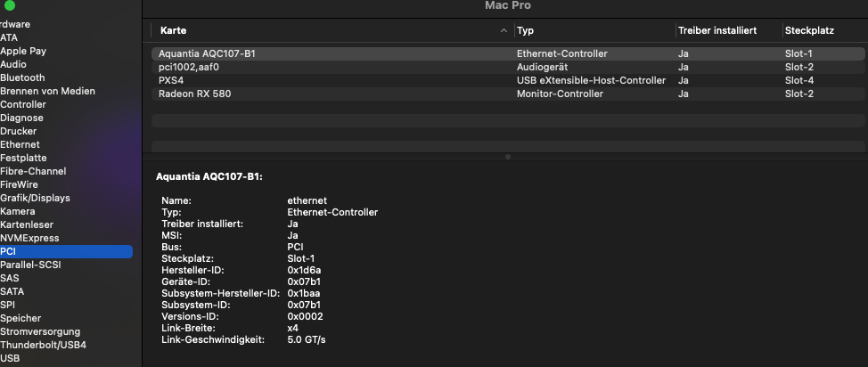Select Thunderbolt/USB4 in the sidebar
Image resolution: width=868 pixels, height=367 pixels.
pyautogui.click(x=43, y=345)
